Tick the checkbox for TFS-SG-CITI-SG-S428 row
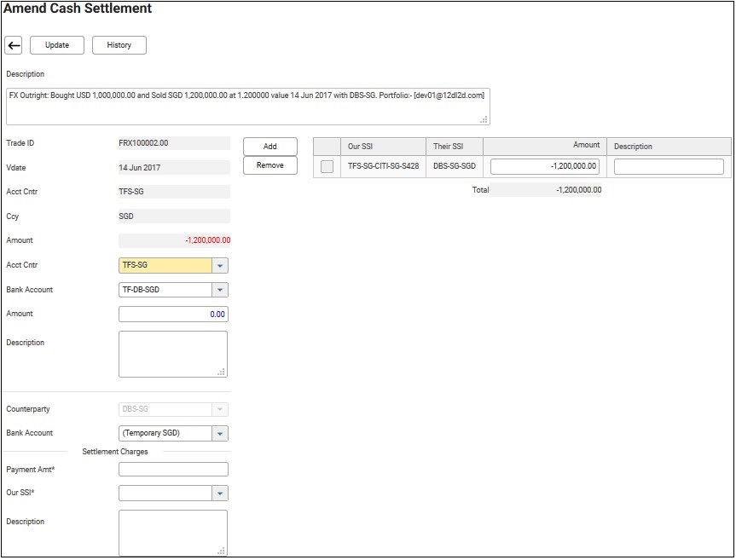 [327, 167]
